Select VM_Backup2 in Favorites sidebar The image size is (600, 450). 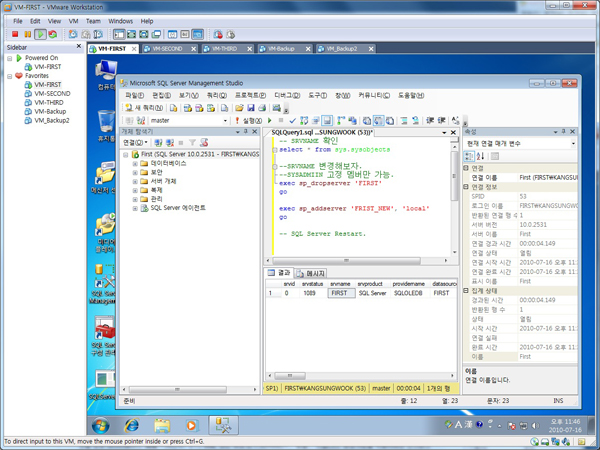coord(52,121)
